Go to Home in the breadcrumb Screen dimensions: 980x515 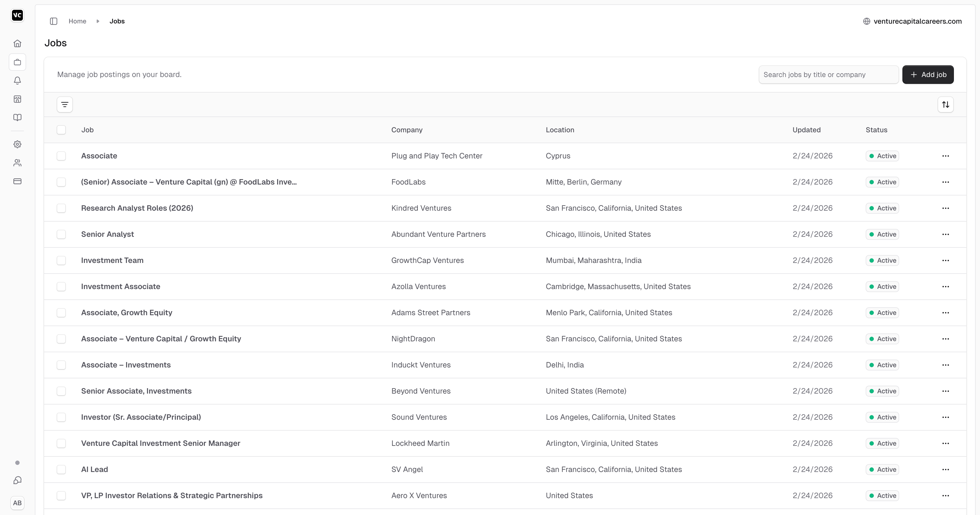pos(77,21)
